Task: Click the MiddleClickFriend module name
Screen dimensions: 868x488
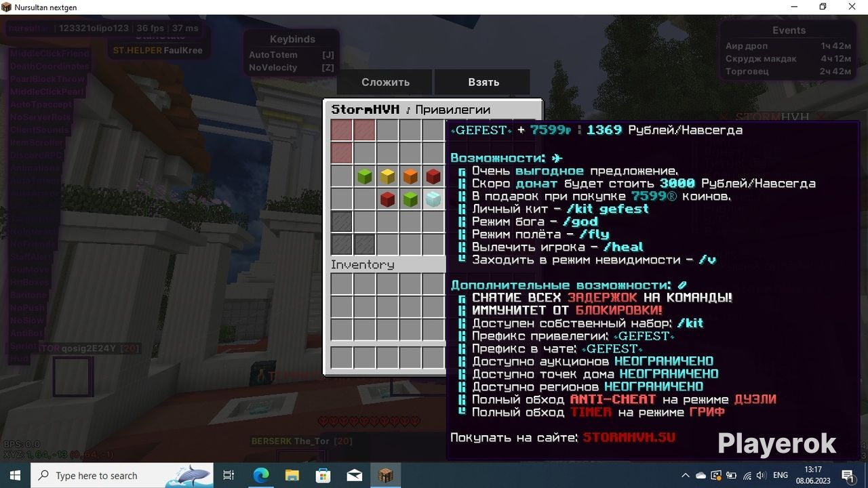Action: tap(50, 54)
